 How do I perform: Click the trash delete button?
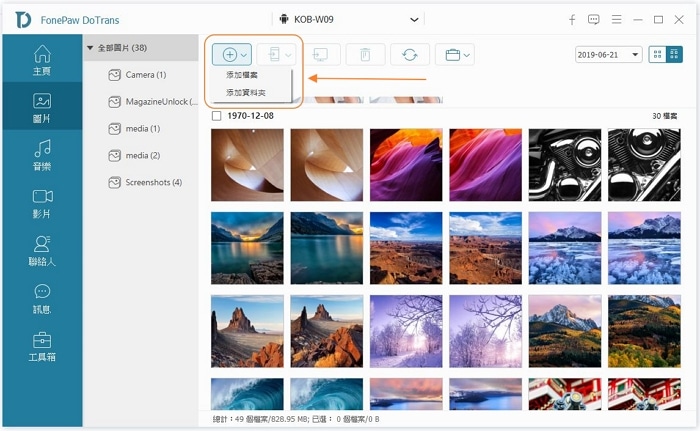(365, 55)
